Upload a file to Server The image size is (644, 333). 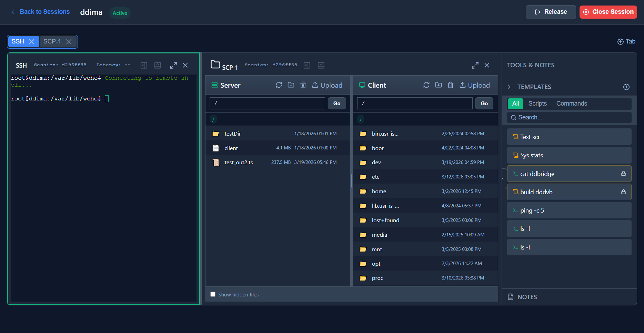pyautogui.click(x=327, y=85)
